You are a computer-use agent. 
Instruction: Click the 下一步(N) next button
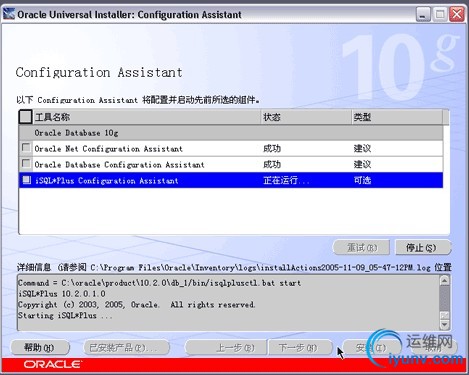coord(301,348)
